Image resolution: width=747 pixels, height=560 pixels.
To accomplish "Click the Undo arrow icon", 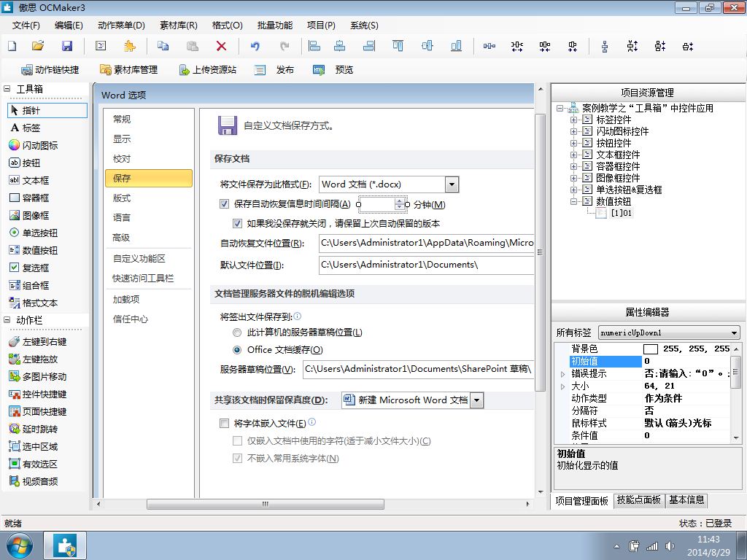I will 255,46.
